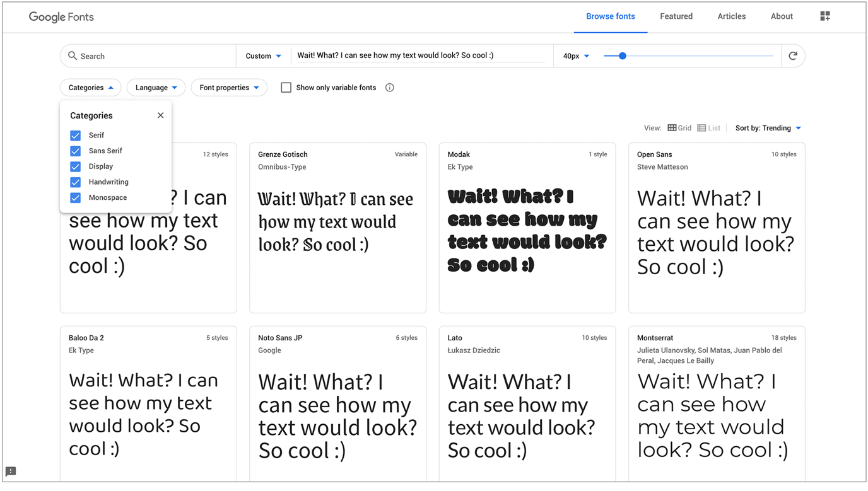Uncheck the Sans Serif category
Screen dimensions: 868x491
(x=76, y=151)
